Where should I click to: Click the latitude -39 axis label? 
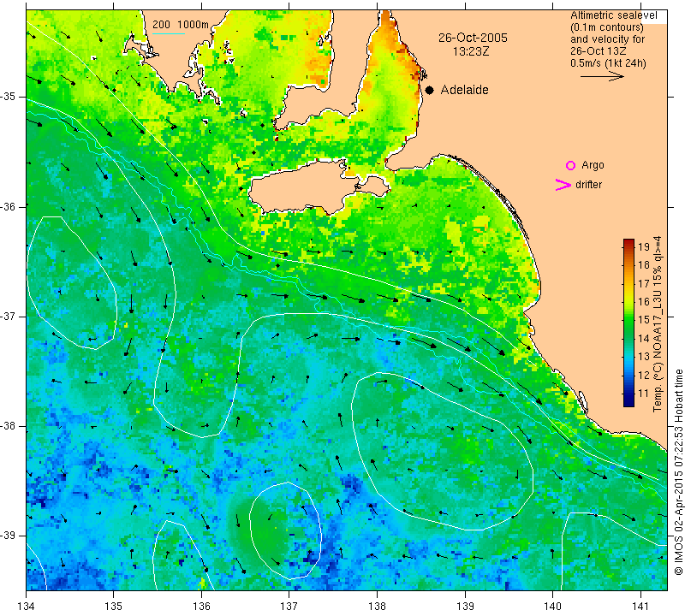[x=9, y=536]
